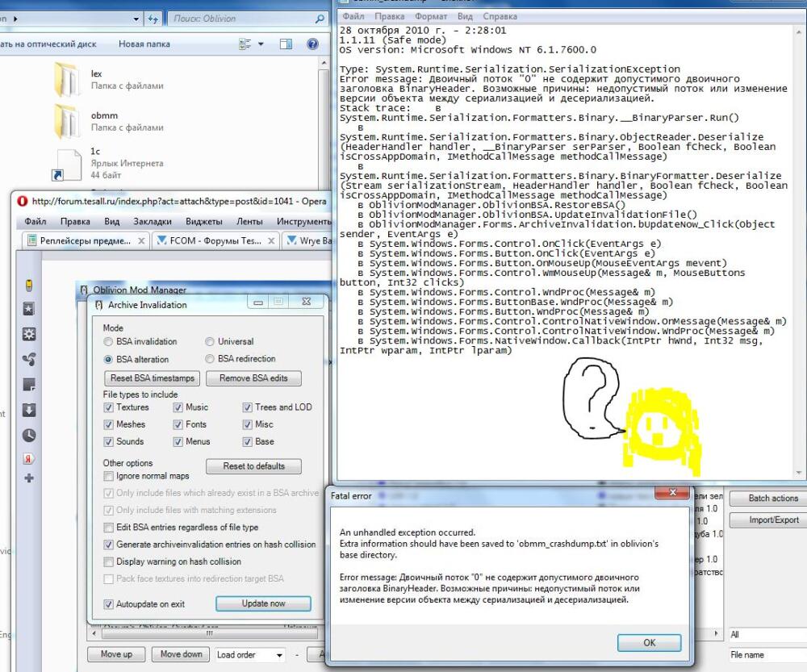The height and width of the screenshot is (672, 807).
Task: Expand the Explorer view options arrow
Action: pyautogui.click(x=261, y=44)
